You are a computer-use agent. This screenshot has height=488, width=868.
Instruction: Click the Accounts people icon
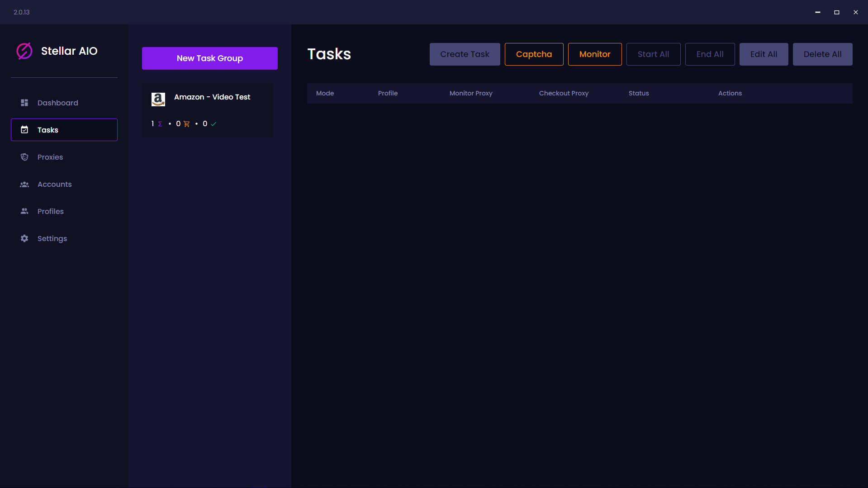click(24, 184)
